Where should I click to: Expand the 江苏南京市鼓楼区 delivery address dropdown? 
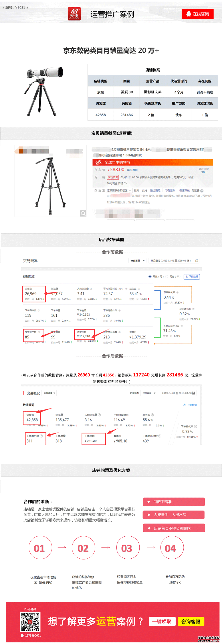coord(119,191)
